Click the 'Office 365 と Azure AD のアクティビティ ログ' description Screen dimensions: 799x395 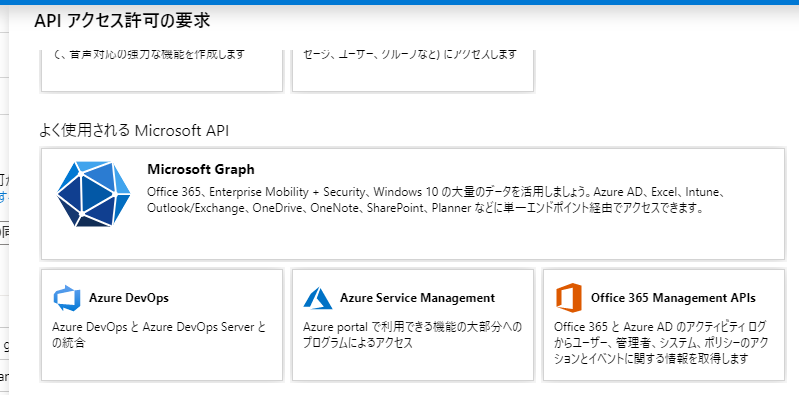point(660,343)
